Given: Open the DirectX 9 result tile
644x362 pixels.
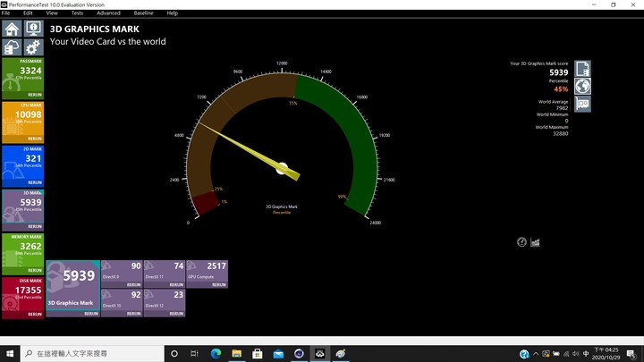Looking at the screenshot, I should tap(122, 274).
